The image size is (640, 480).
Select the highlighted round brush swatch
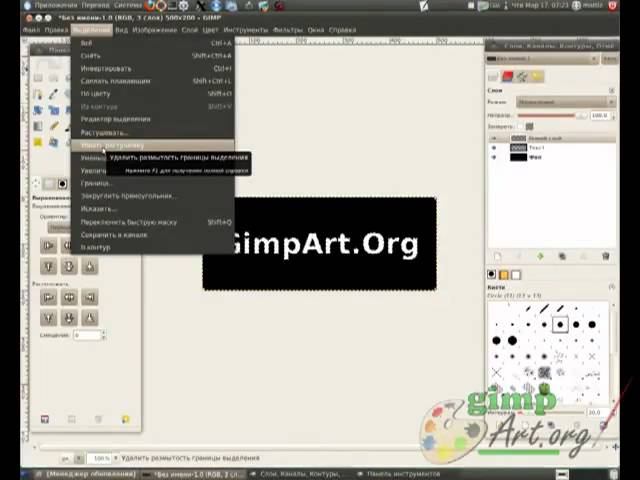(x=560, y=325)
